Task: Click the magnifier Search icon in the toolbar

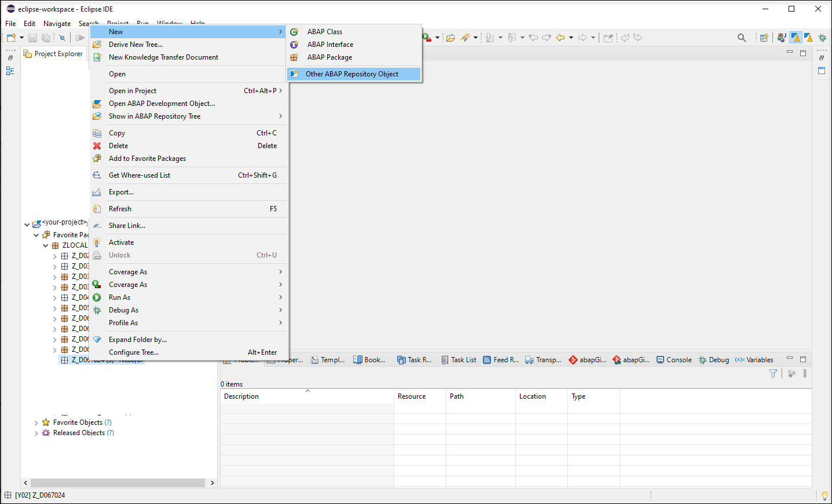Action: click(x=742, y=38)
